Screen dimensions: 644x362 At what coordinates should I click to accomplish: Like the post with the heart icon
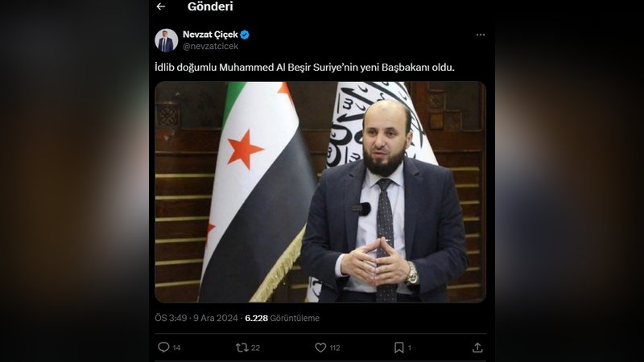[x=320, y=348]
